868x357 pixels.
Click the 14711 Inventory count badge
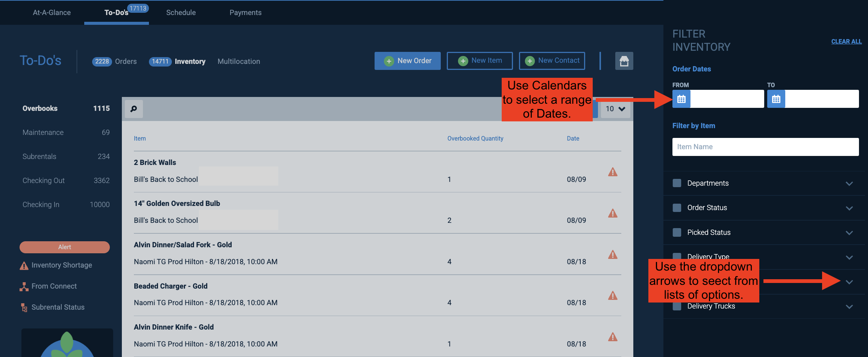coord(160,61)
